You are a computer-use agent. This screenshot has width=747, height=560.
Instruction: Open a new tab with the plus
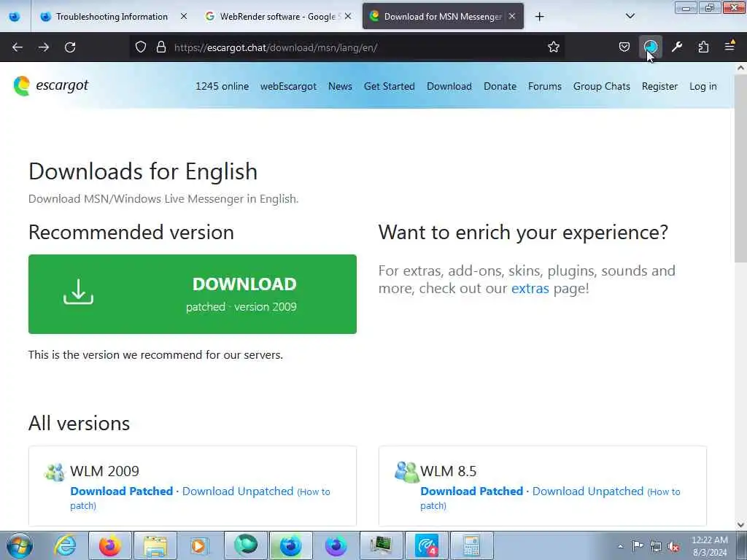click(x=539, y=17)
